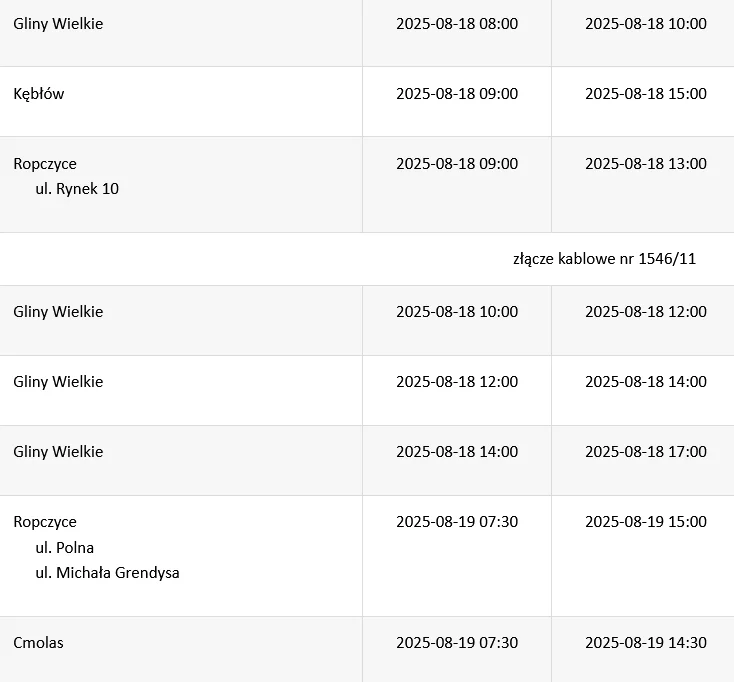The height and width of the screenshot is (682, 734).
Task: Click złącze kablowe nr 1546/11 note
Action: [604, 259]
